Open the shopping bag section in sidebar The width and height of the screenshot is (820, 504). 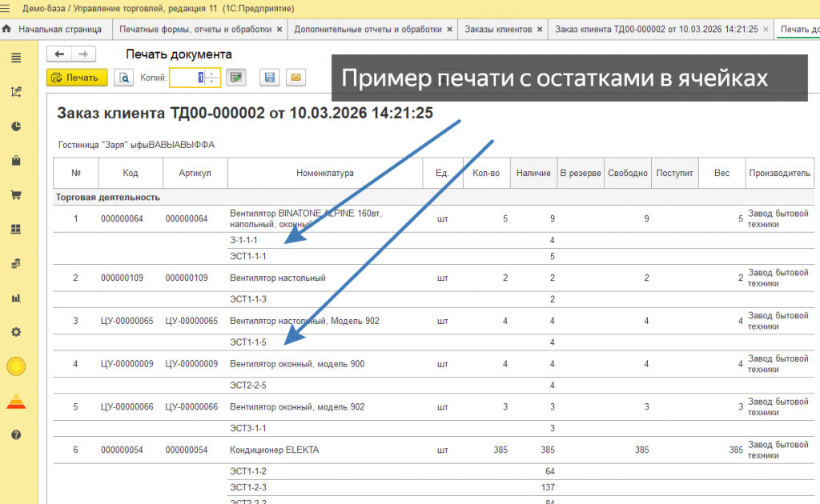tap(16, 160)
